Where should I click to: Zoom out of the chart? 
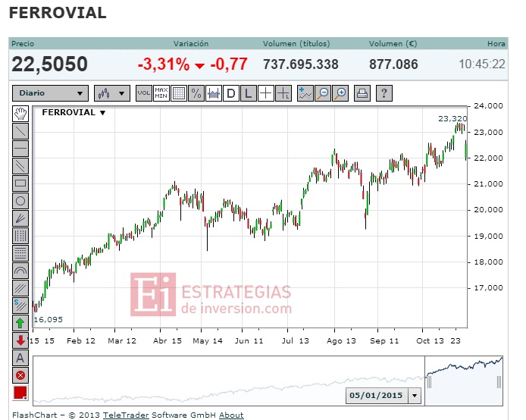[x=323, y=93]
